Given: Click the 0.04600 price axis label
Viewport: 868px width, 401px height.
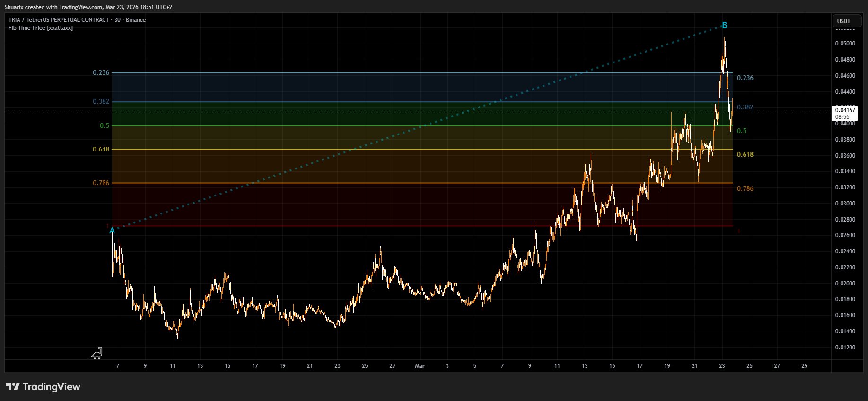Looking at the screenshot, I should pyautogui.click(x=845, y=76).
